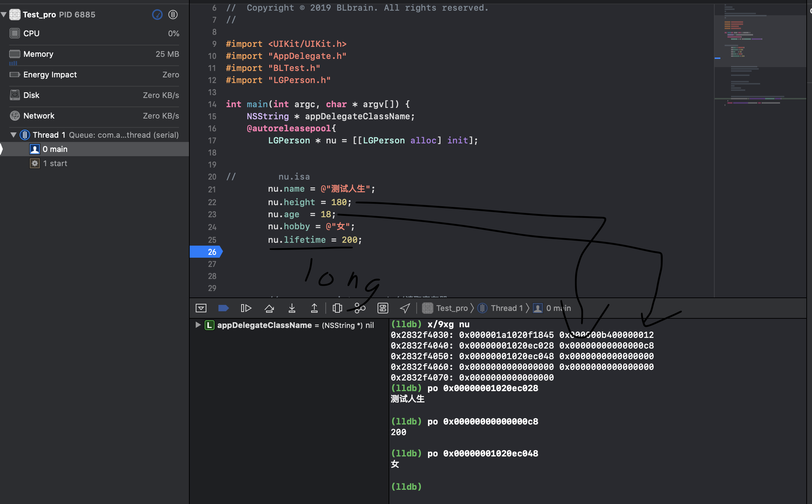Click the Step Out button
Viewport: 812px width, 504px height.
point(314,308)
